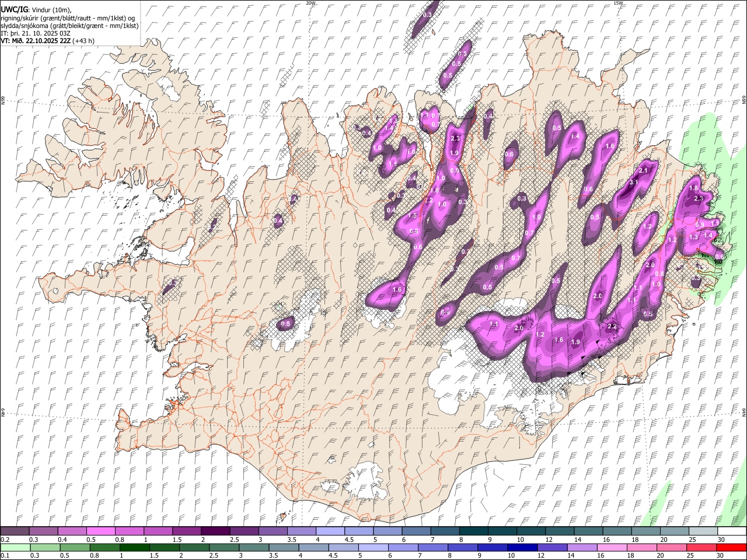The height and width of the screenshot is (560, 747).
Task: Pick the darkest purple snow swatch labeled 2
Action: pyautogui.click(x=215, y=531)
